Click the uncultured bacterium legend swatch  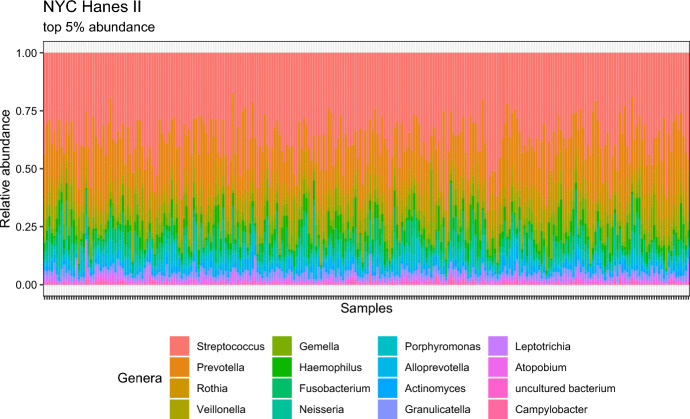(498, 388)
